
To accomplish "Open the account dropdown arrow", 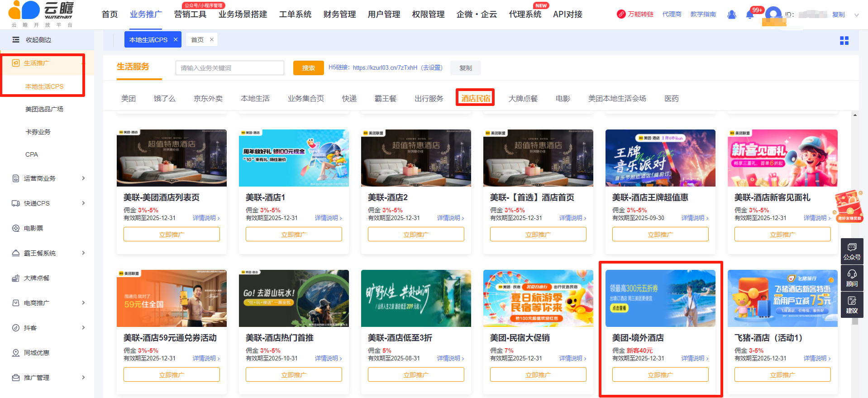I will coord(856,15).
